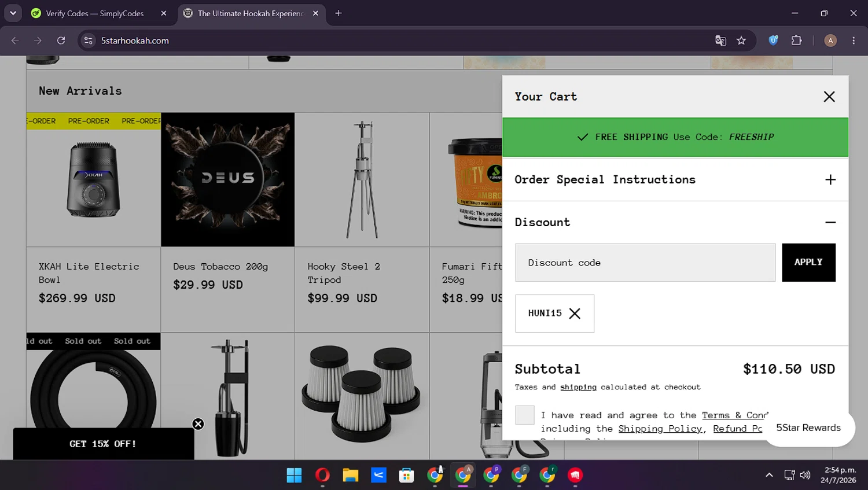Viewport: 868px width, 490px height.
Task: Open the shipping link under Subtotal
Action: pos(578,387)
